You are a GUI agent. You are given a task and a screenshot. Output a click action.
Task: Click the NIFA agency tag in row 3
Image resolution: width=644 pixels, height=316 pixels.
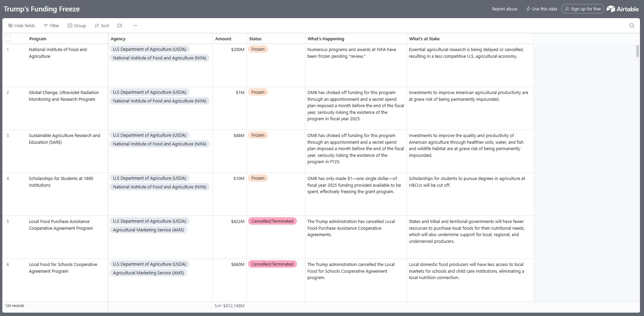click(x=160, y=144)
